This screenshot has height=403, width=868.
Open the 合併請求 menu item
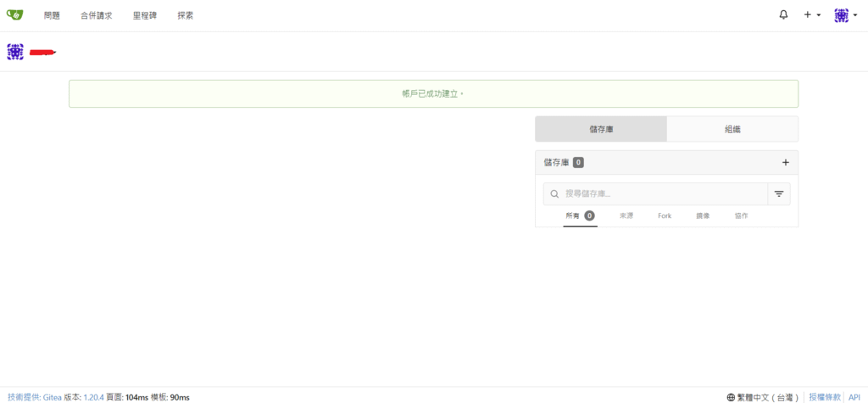click(97, 15)
